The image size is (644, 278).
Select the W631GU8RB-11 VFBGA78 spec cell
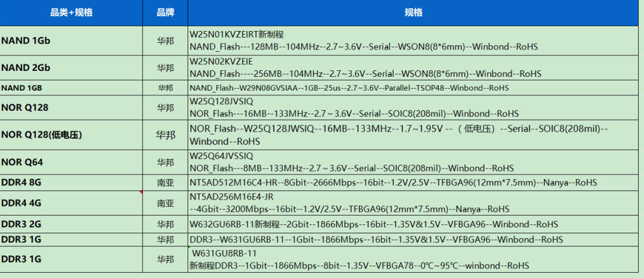tap(413, 259)
